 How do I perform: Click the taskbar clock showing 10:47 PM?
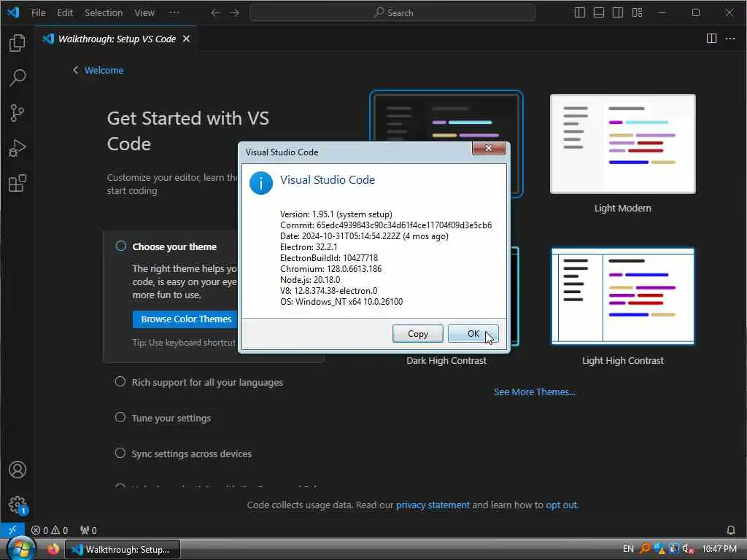(719, 549)
